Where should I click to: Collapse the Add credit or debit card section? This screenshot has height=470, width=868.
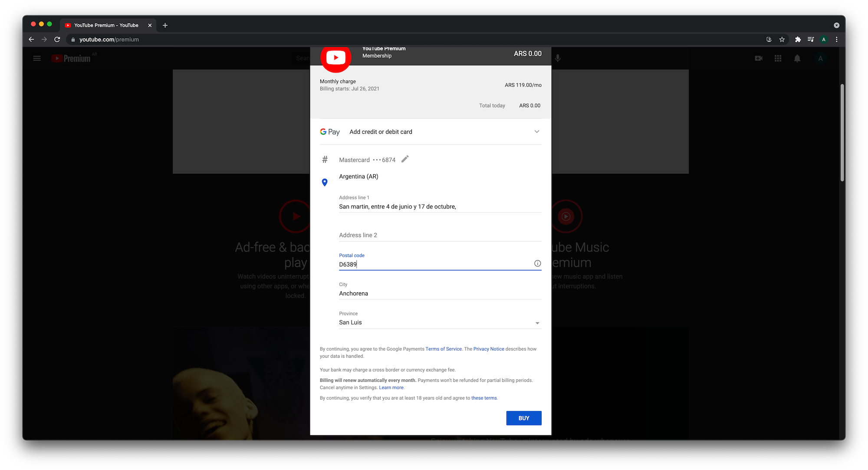click(537, 132)
